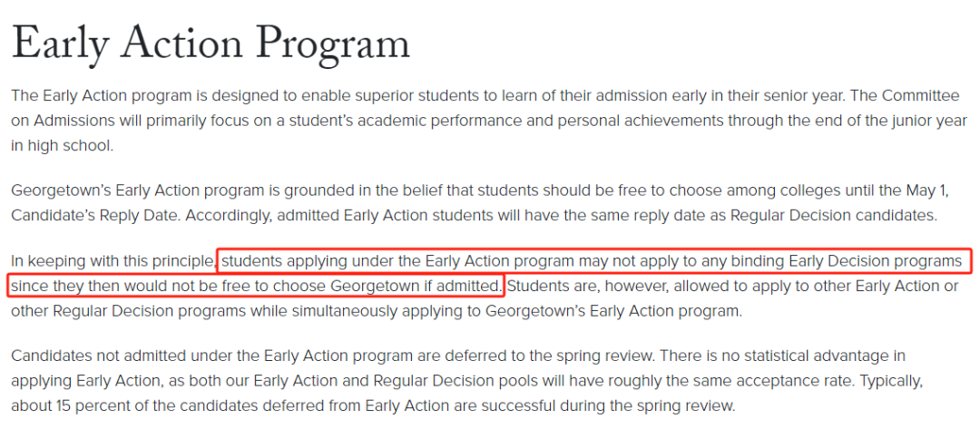Click the paragraph starting "The Early Action program is designed"

coord(489,122)
